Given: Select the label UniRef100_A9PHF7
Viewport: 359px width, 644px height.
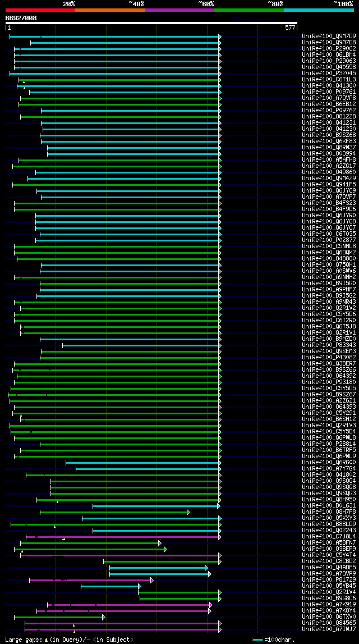Looking at the screenshot, I should (329, 289).
